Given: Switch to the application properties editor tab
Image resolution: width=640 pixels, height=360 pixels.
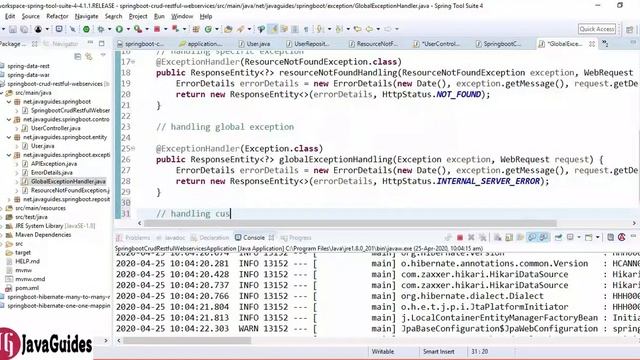Looking at the screenshot, I should (202, 44).
